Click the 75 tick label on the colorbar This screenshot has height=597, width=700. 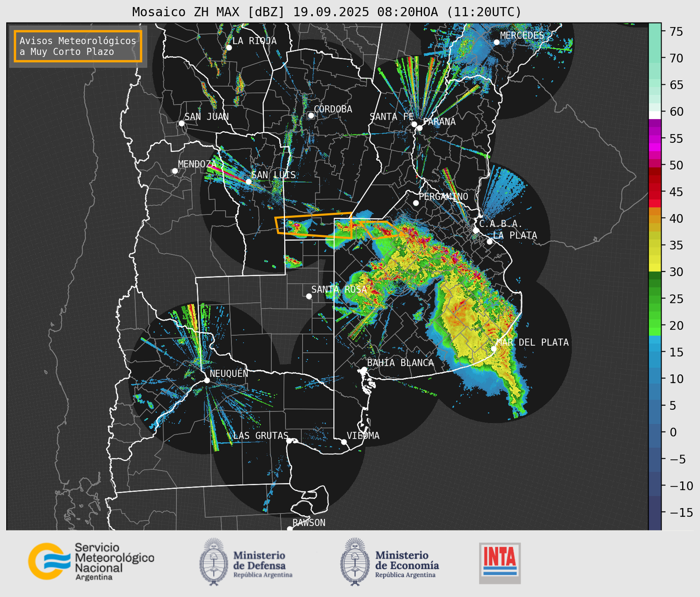pos(676,31)
